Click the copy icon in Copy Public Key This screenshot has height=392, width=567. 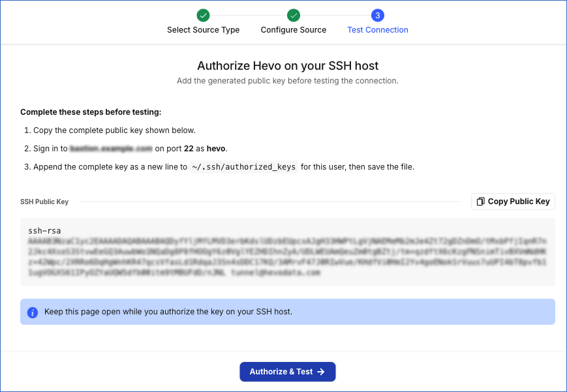click(x=480, y=202)
